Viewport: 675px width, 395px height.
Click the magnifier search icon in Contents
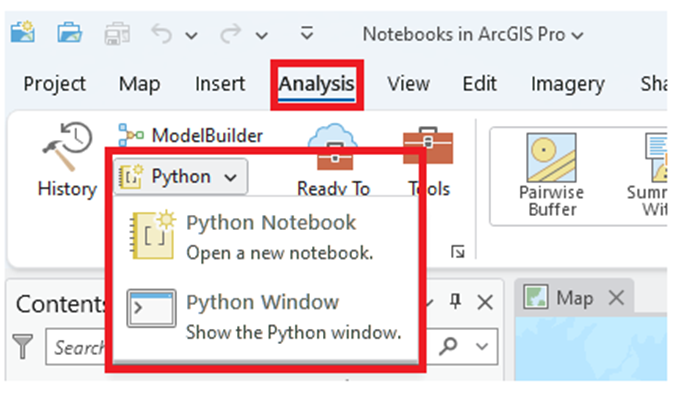(x=448, y=346)
